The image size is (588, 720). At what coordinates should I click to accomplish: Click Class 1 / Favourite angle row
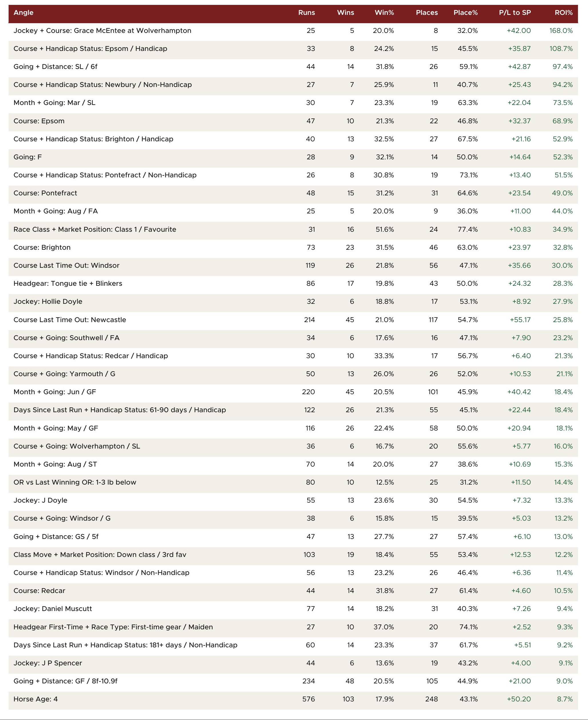click(x=293, y=229)
